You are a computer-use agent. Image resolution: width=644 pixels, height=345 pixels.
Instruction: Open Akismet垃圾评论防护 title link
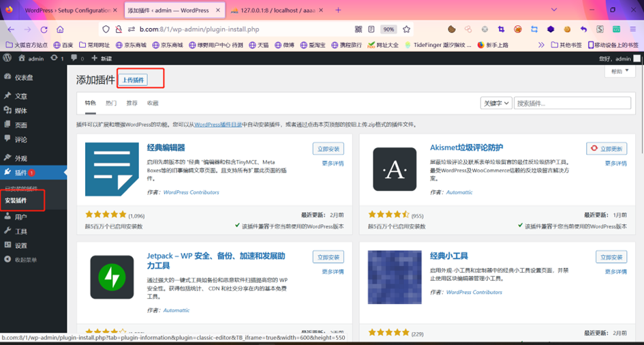(467, 147)
